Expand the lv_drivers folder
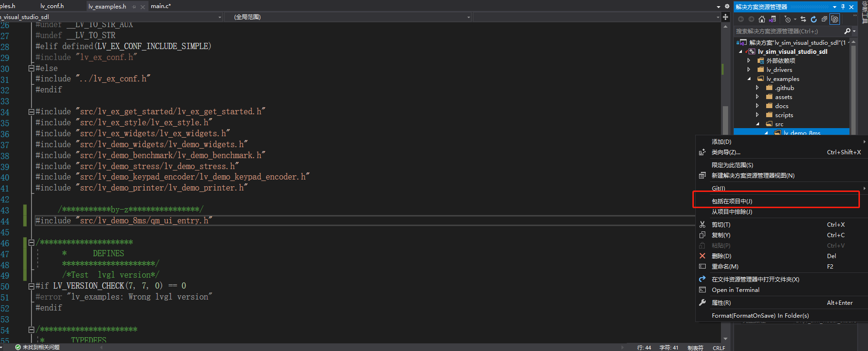 click(749, 70)
